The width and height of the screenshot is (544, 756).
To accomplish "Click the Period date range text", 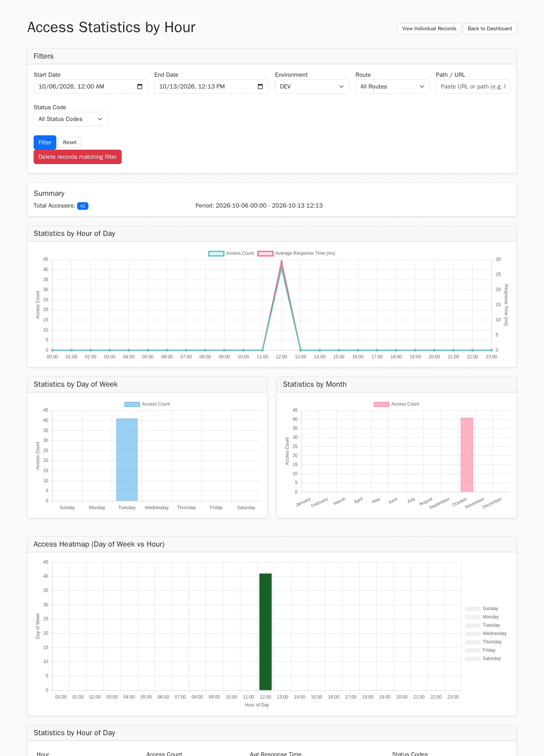I will coord(259,206).
